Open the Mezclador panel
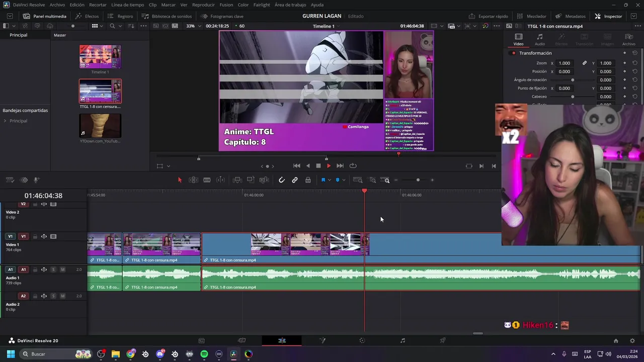This screenshot has width=644, height=362. (531, 16)
